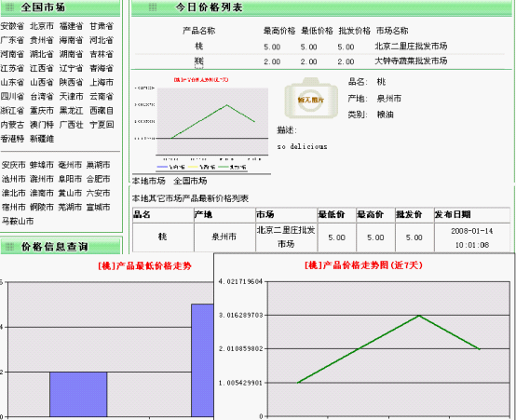Open the small price trend chart thumbnail

tap(202, 124)
